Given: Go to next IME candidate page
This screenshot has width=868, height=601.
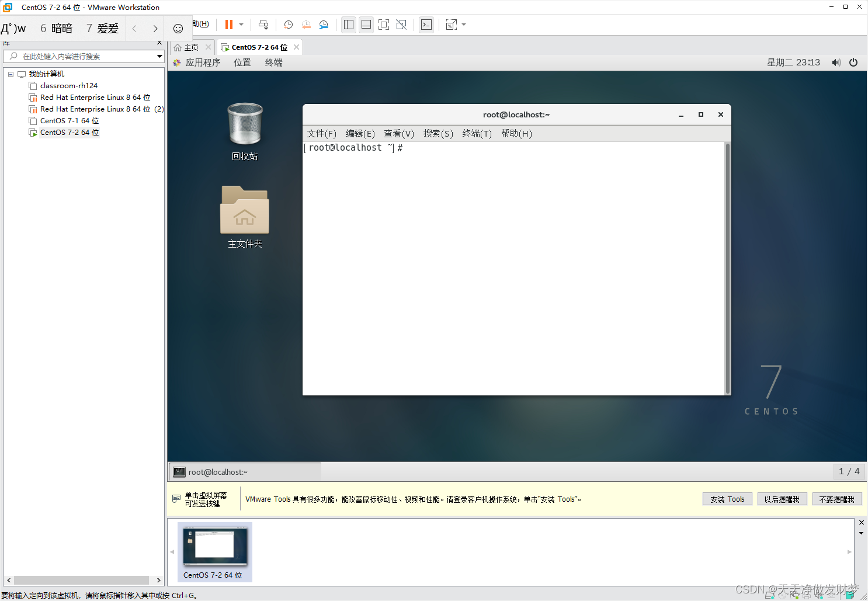Looking at the screenshot, I should [155, 28].
